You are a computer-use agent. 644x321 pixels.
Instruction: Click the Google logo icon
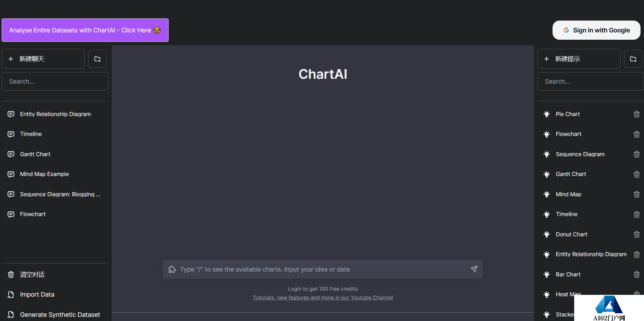566,30
